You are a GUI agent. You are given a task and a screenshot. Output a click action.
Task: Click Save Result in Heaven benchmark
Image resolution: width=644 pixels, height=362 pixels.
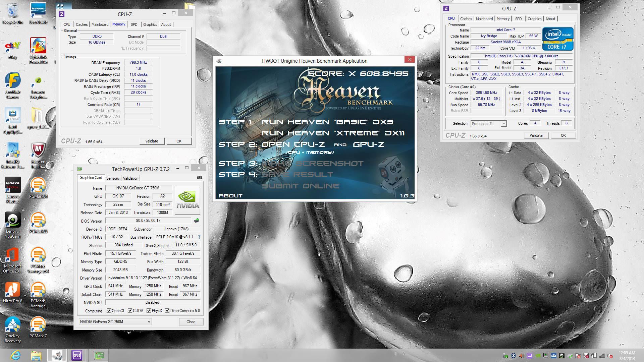[298, 175]
